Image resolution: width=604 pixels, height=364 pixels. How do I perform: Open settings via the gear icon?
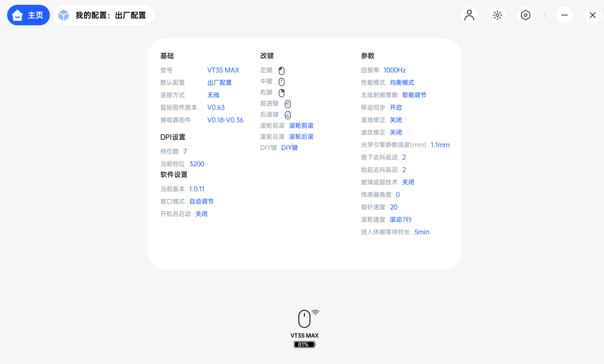pos(525,15)
